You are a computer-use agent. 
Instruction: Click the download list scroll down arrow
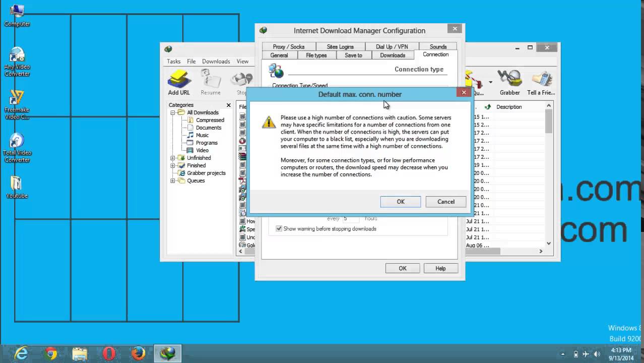tap(549, 243)
